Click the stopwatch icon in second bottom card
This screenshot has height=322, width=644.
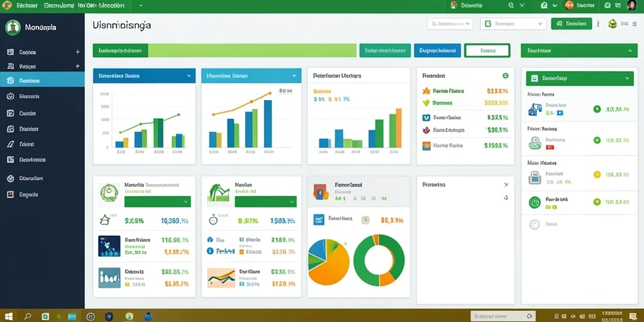click(x=213, y=220)
